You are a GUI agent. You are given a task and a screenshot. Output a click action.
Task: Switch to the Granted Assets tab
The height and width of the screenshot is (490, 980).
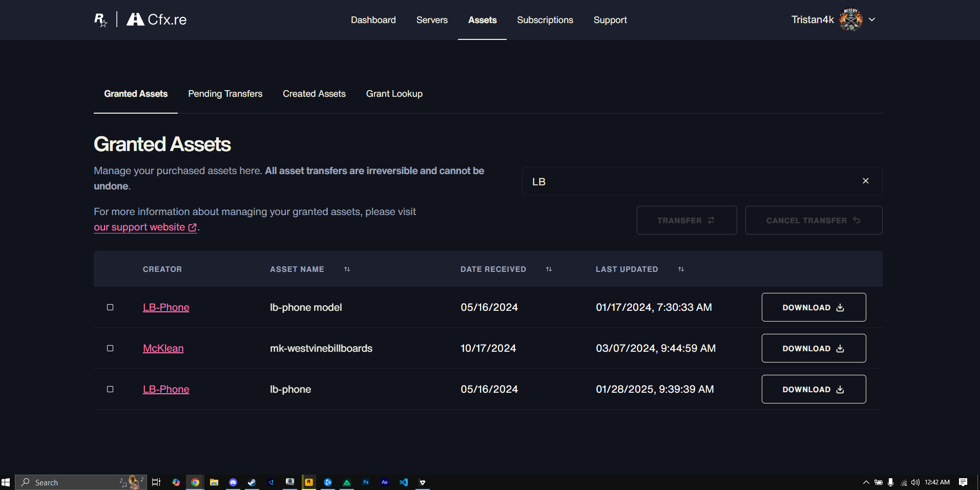click(136, 94)
